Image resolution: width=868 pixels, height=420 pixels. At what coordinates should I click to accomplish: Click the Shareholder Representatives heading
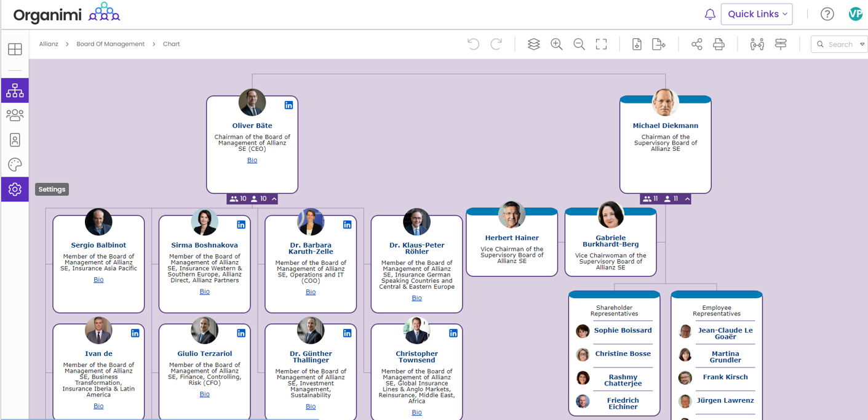click(x=614, y=310)
